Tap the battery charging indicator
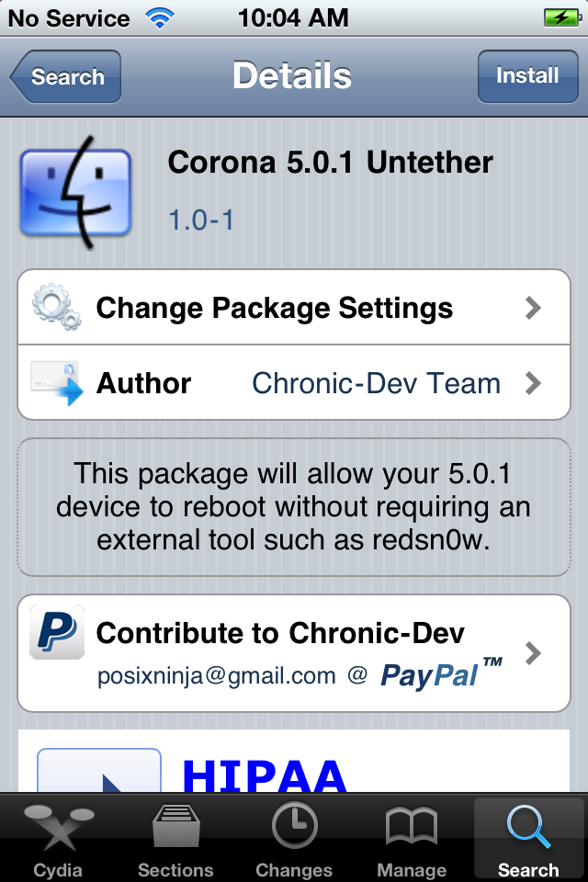Viewport: 588px width, 882px height. [x=560, y=17]
